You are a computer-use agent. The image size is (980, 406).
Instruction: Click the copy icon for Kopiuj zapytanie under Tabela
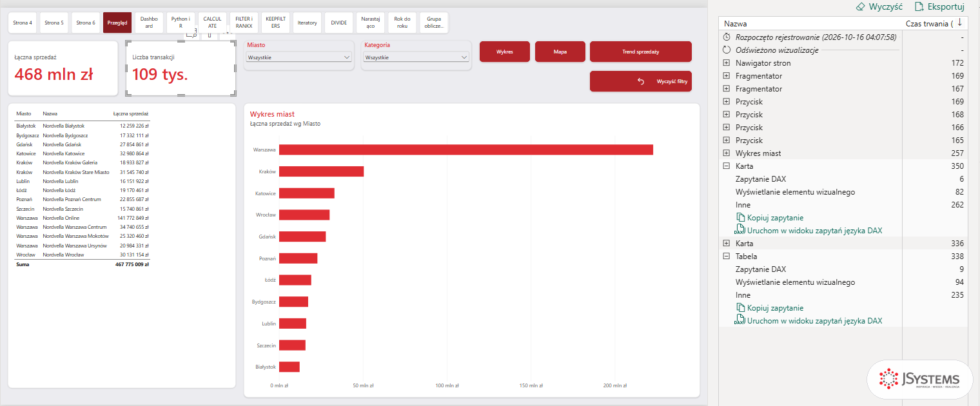point(741,308)
